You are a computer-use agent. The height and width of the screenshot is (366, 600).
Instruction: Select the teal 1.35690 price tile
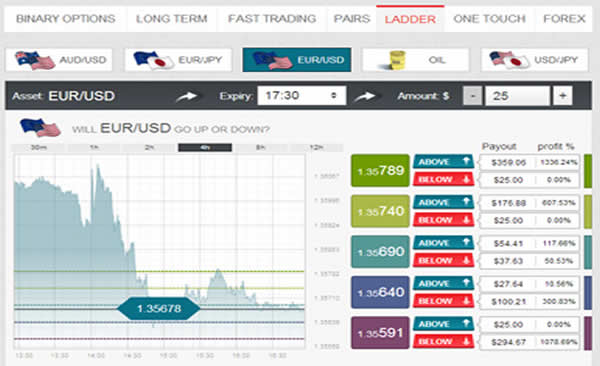point(380,252)
